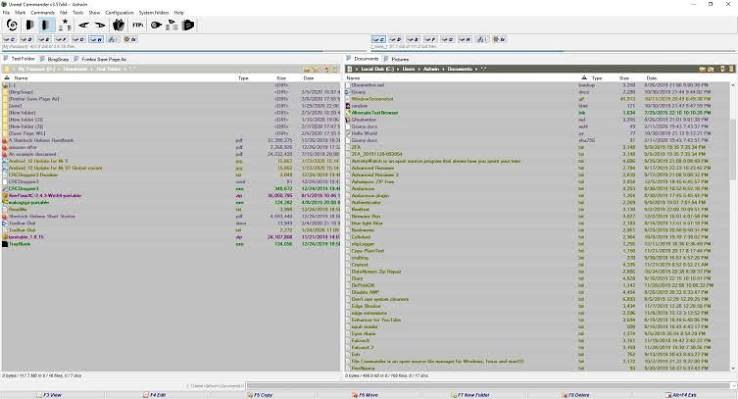Click the F6 Move button
Screen dimensions: 738x399
tap(368, 395)
